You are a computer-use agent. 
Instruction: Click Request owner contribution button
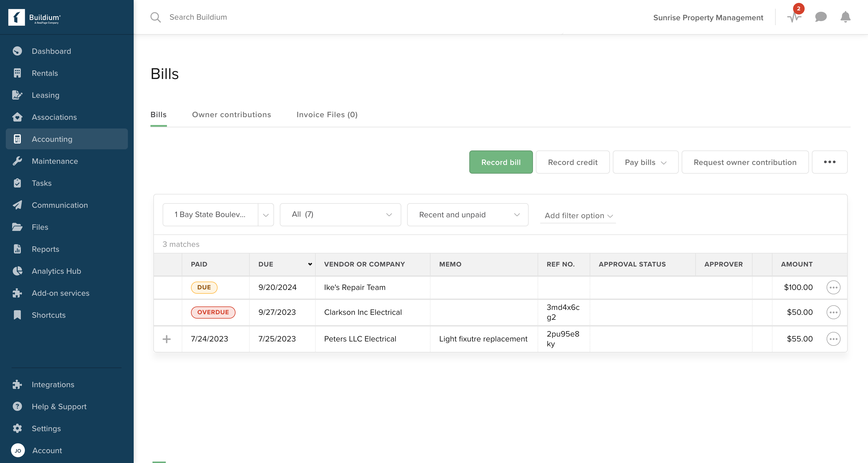click(x=744, y=162)
